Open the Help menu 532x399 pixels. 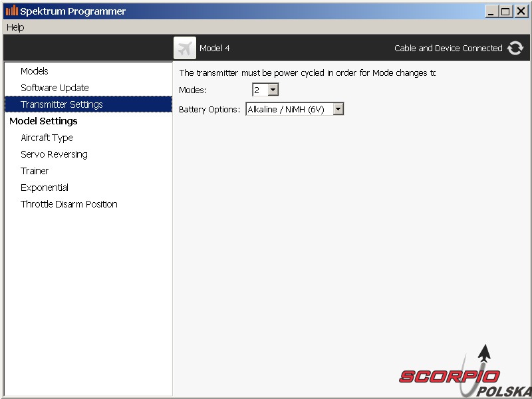click(15, 27)
